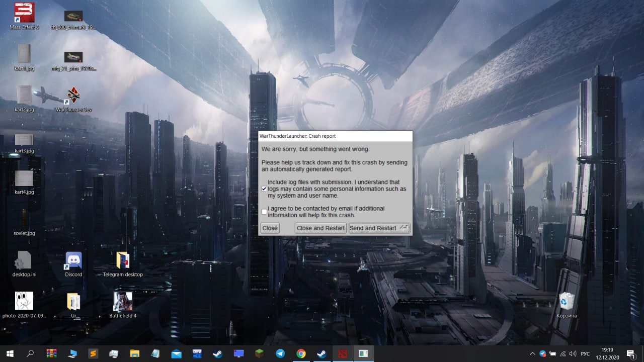The image size is (644, 362).
Task: Select the Mass Effect 3 desktop shortcut
Action: [x=24, y=16]
